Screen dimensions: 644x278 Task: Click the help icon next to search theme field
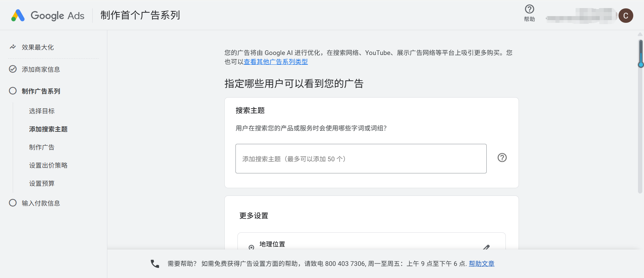point(502,158)
